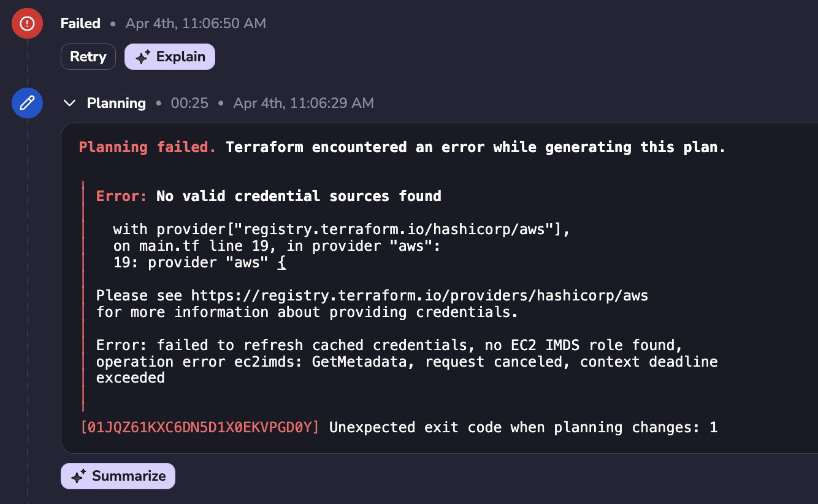This screenshot has width=818, height=504.
Task: Summarize the planning logs
Action: (x=118, y=476)
